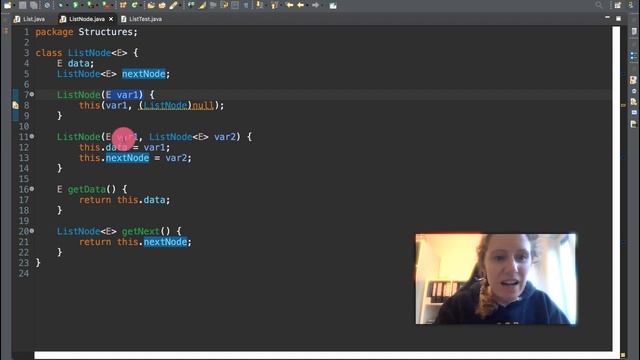Open dropdown arrow next to New Class icon

[x=141, y=5]
